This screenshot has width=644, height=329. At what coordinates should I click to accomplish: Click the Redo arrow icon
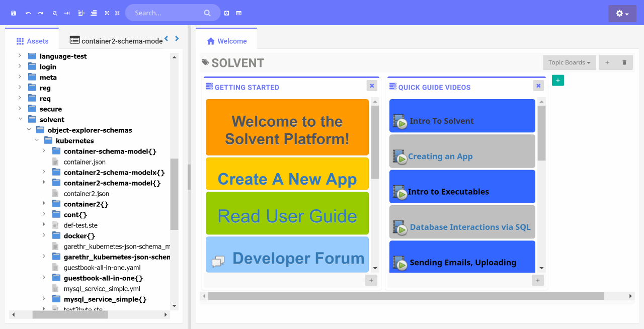(40, 13)
